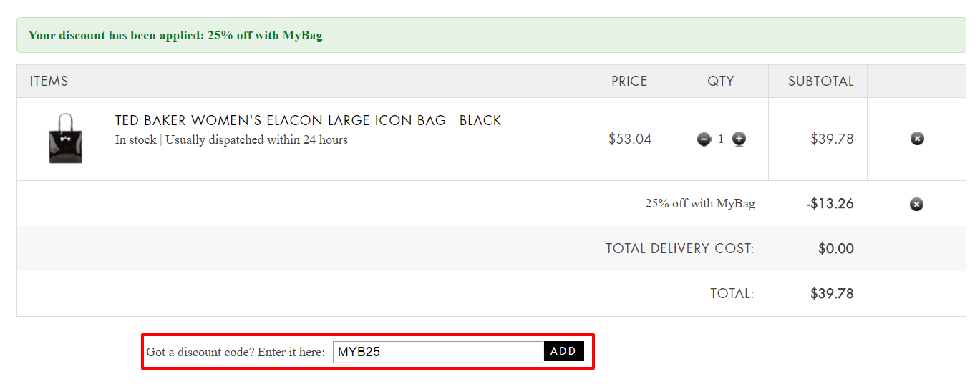Increase bag quantity with the plus icon

(739, 139)
